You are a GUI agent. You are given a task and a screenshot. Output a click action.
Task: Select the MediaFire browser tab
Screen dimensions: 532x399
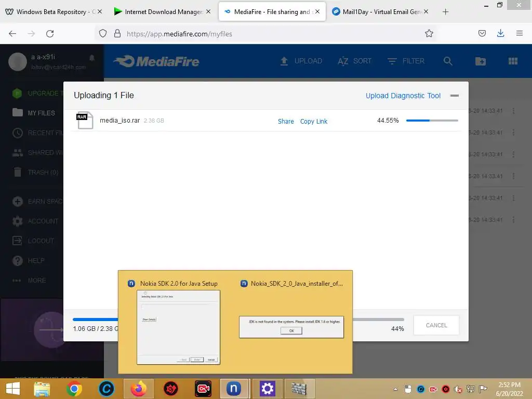coord(272,11)
